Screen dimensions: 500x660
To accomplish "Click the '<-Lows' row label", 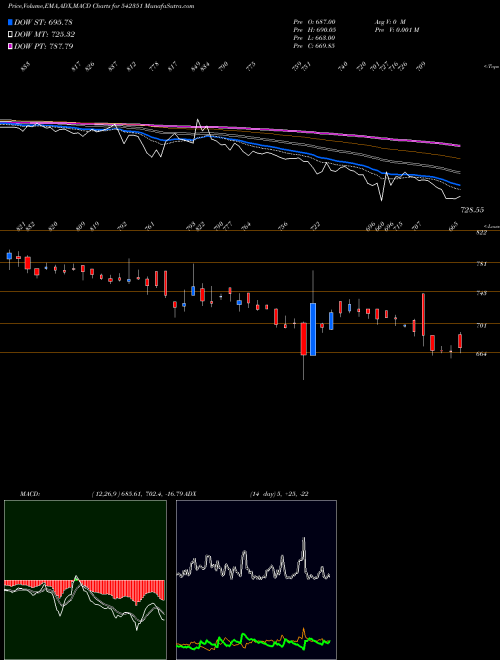I will 491,226.
